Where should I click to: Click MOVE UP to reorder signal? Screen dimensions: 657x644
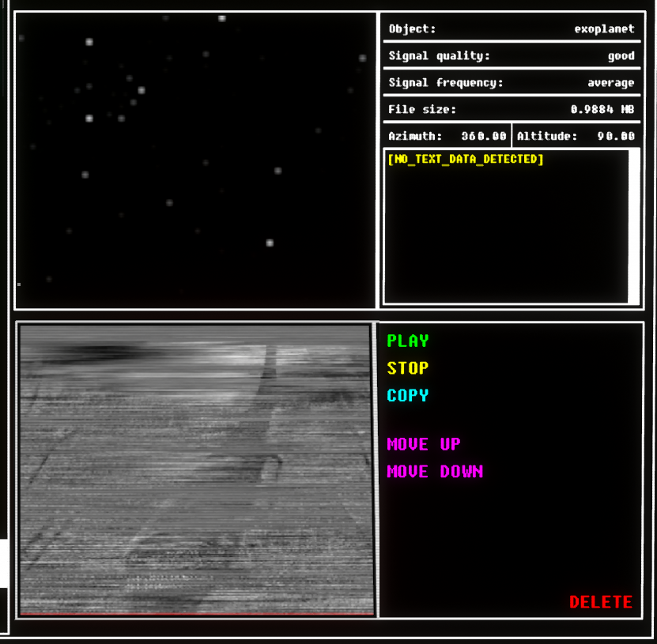point(423,444)
